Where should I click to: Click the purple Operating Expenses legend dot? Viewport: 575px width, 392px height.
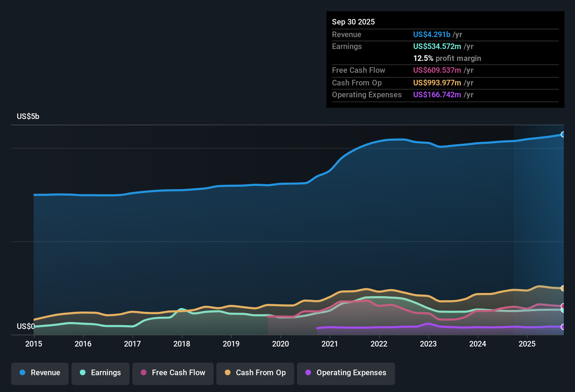[x=307, y=373]
